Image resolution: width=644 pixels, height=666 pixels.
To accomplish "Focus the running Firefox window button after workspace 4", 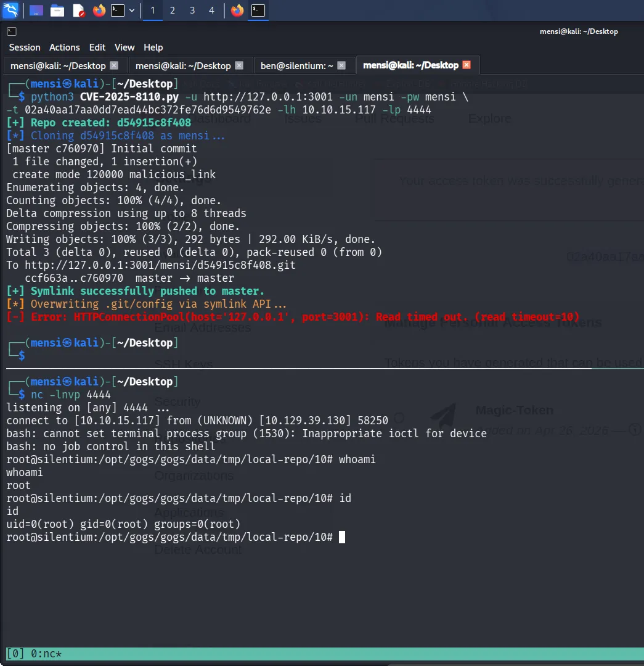I will [237, 10].
